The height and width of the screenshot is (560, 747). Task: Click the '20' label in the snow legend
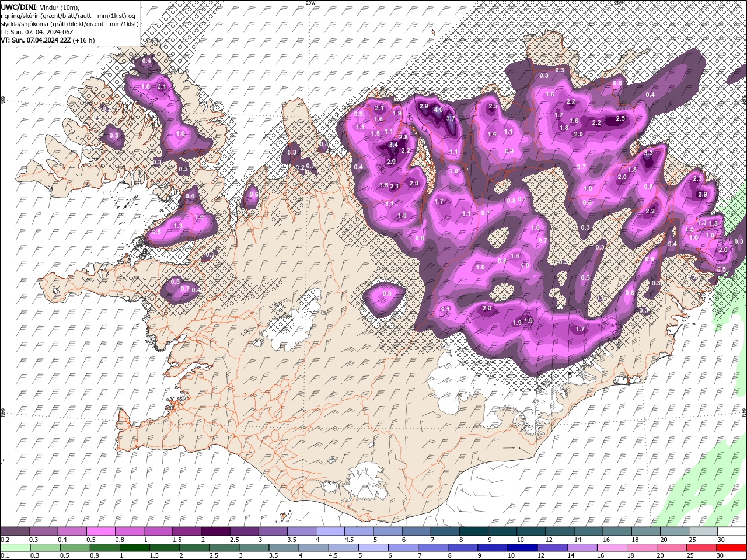click(664, 540)
